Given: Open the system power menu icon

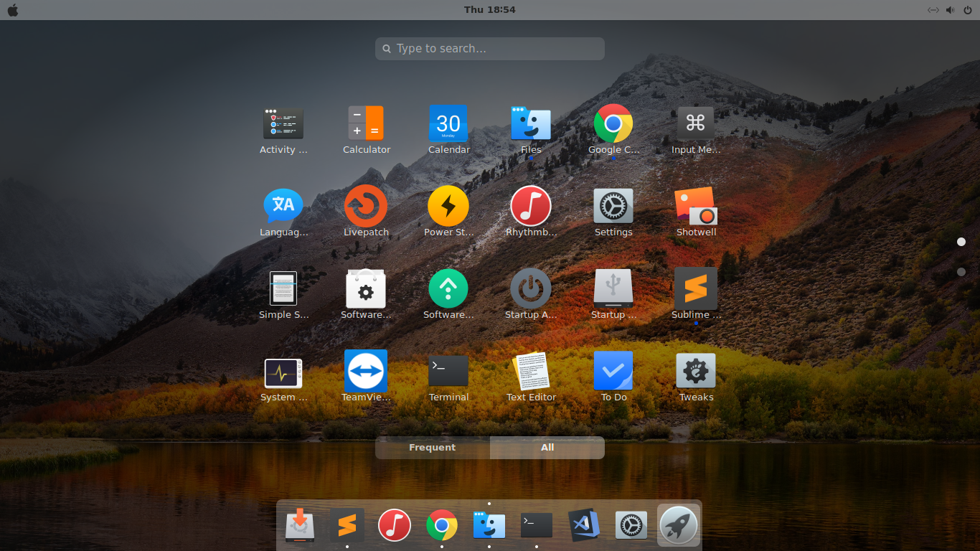Looking at the screenshot, I should (x=966, y=10).
